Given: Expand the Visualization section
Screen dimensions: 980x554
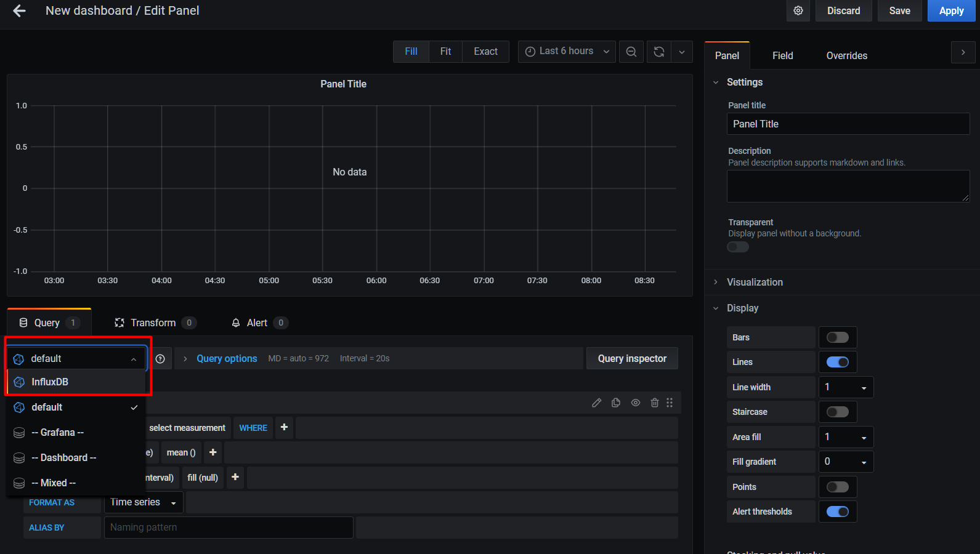Looking at the screenshot, I should tap(755, 282).
